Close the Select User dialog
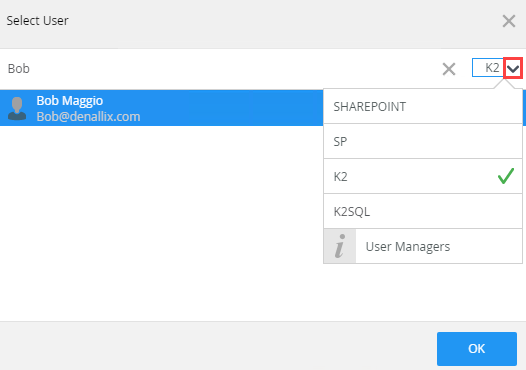Image resolution: width=526 pixels, height=370 pixels. [x=509, y=21]
